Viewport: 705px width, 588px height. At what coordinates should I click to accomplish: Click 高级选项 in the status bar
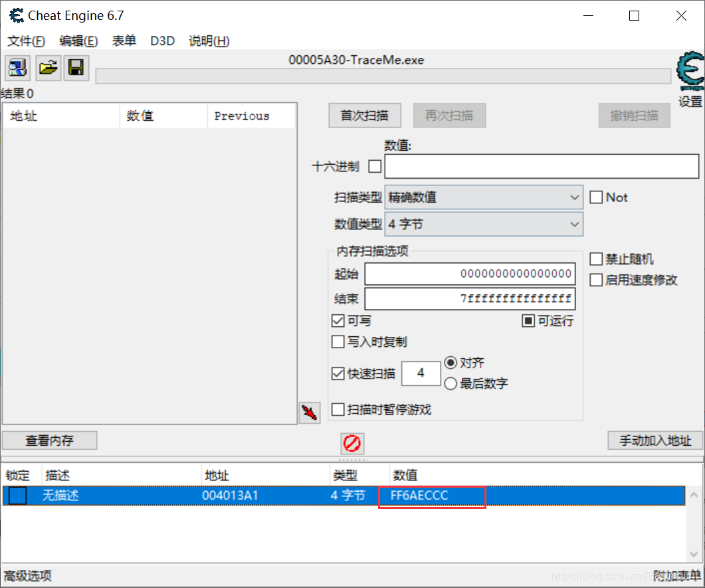coord(27,576)
